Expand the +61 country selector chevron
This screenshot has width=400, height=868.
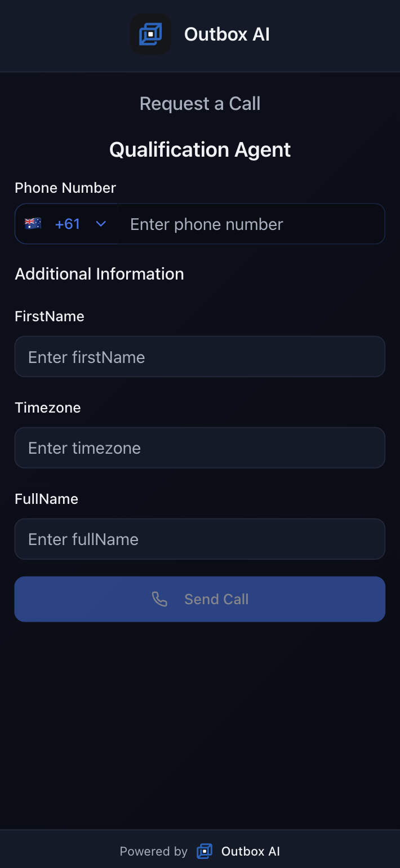[100, 223]
